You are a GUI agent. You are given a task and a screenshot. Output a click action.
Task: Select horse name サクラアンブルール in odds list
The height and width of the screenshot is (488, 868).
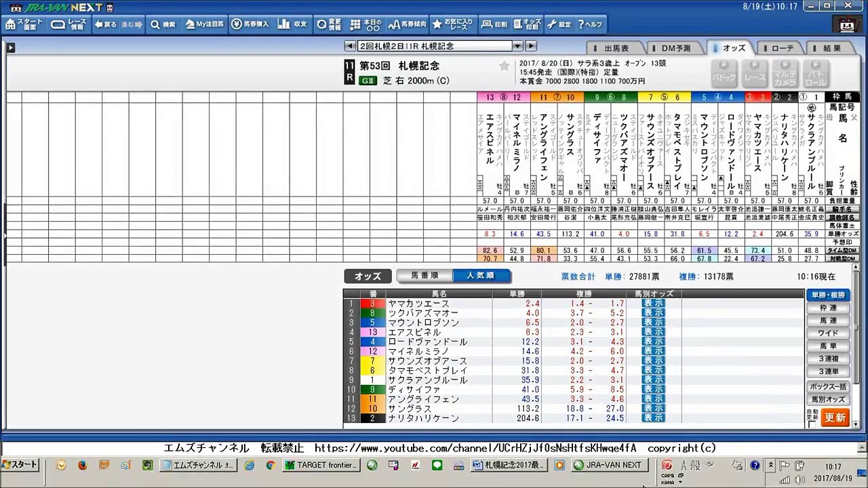pyautogui.click(x=428, y=380)
